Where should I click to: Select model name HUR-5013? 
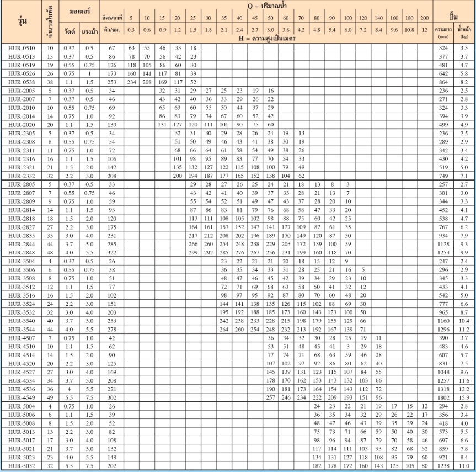tap(22, 432)
